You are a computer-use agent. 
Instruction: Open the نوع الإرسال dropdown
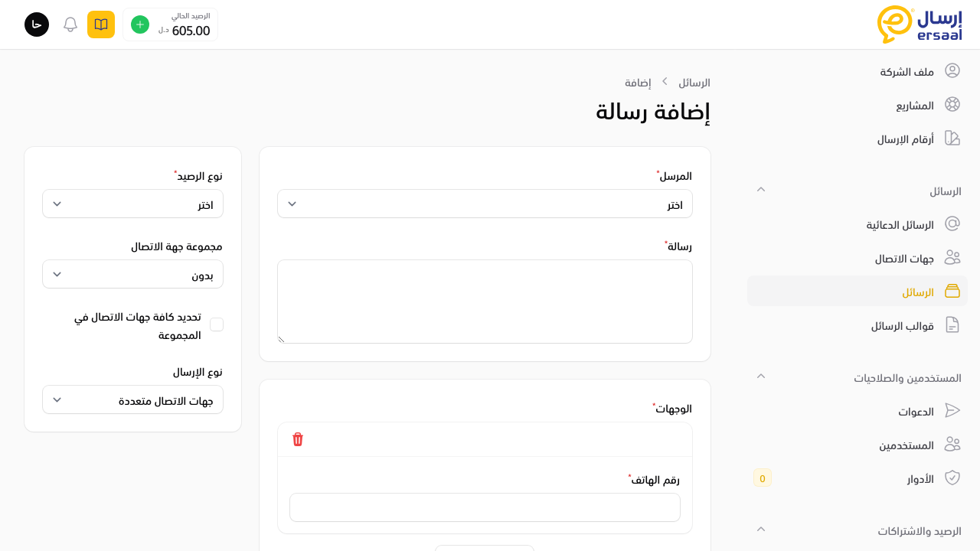click(132, 400)
